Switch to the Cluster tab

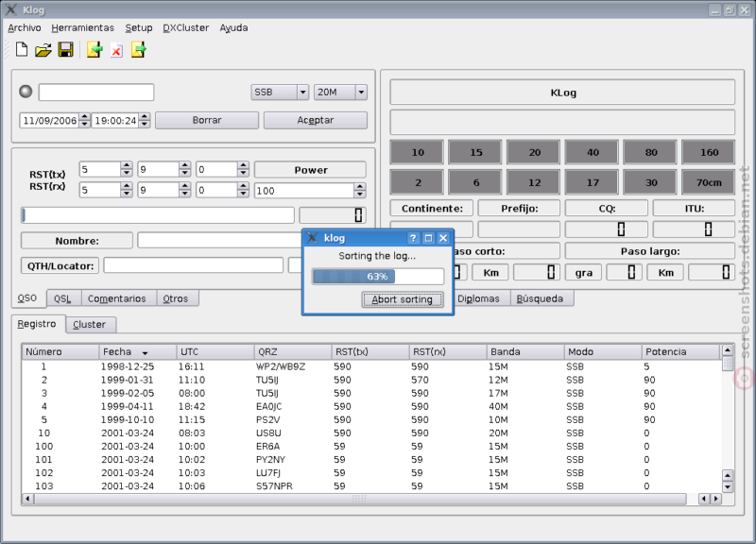point(90,325)
